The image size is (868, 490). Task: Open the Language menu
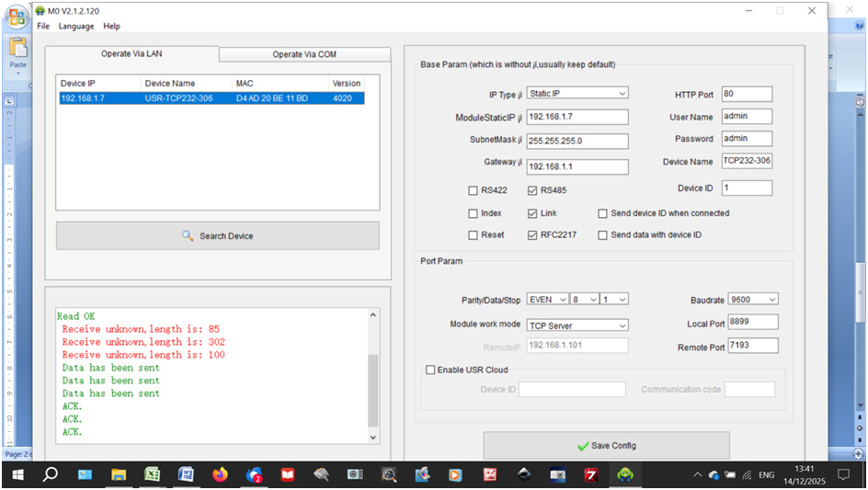tap(76, 27)
